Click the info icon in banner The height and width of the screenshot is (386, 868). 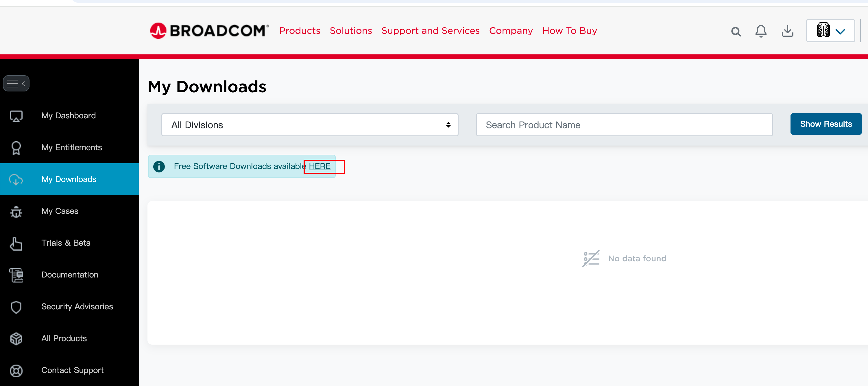159,166
